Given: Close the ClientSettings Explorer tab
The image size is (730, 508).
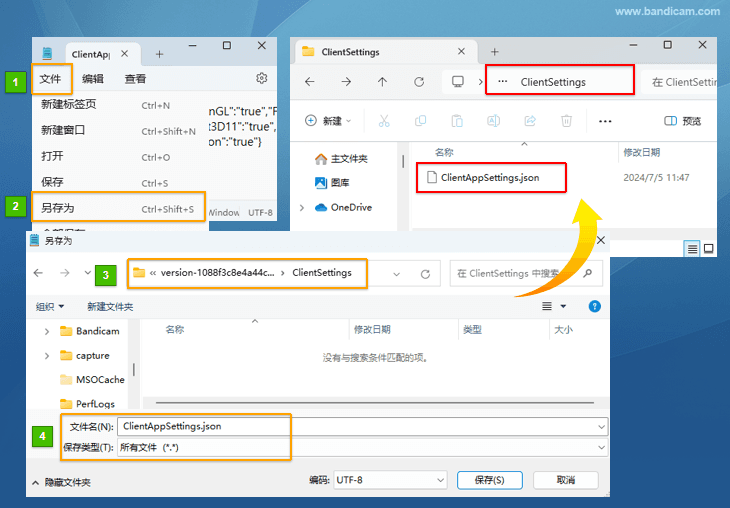Looking at the screenshot, I should [461, 51].
